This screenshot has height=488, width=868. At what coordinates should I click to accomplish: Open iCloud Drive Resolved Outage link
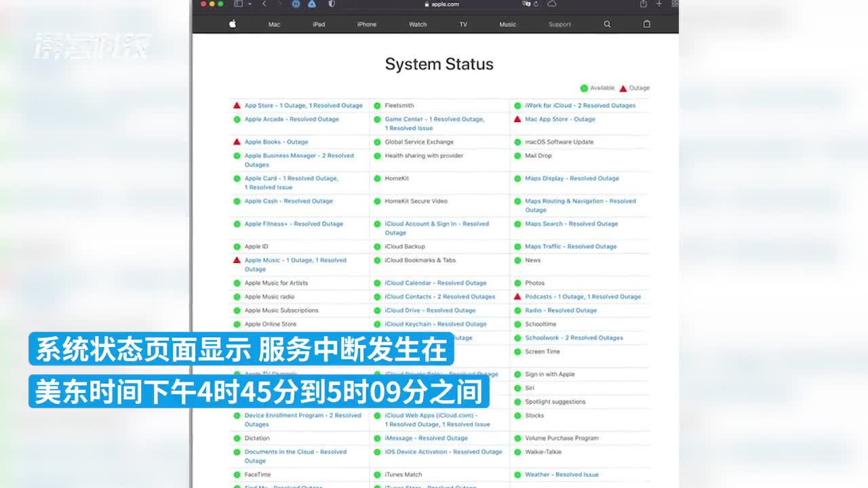click(x=430, y=310)
